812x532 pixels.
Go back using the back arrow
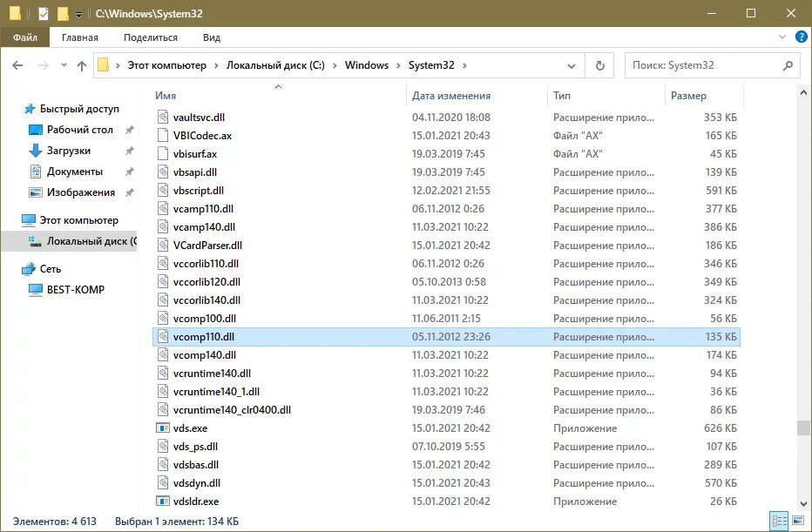point(17,65)
